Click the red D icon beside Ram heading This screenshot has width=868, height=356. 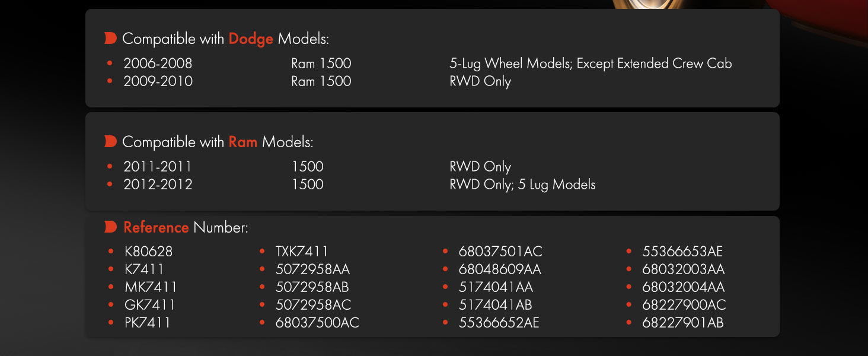tap(110, 141)
